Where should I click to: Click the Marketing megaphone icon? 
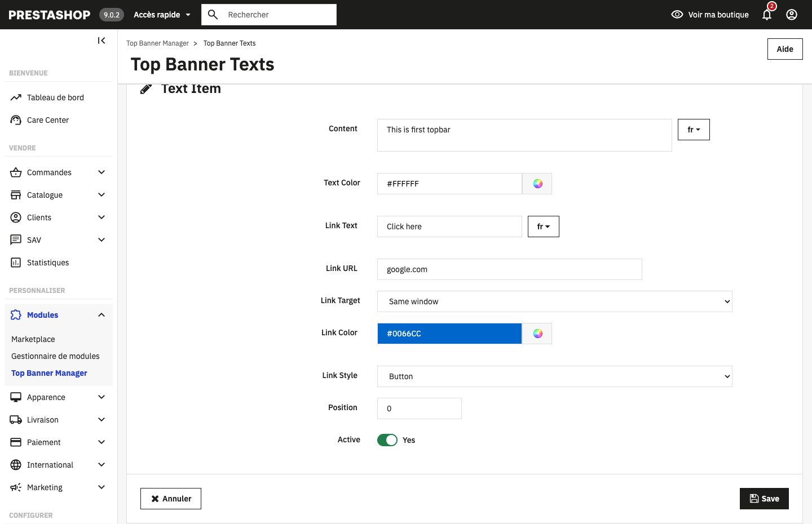pos(16,487)
